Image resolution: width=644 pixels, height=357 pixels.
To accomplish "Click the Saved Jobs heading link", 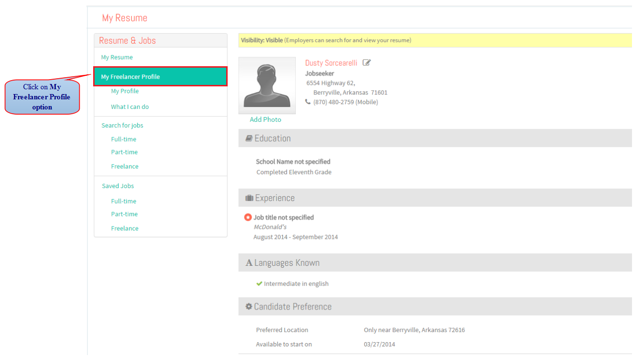I will coord(118,186).
